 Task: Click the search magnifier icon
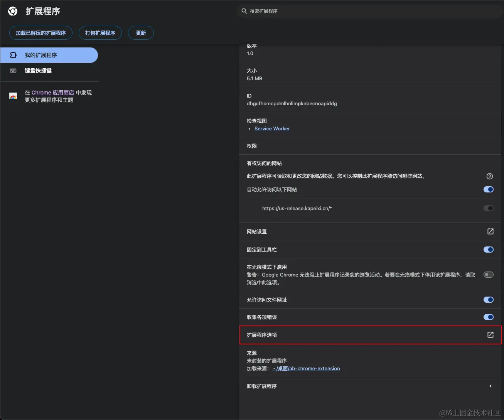[244, 11]
